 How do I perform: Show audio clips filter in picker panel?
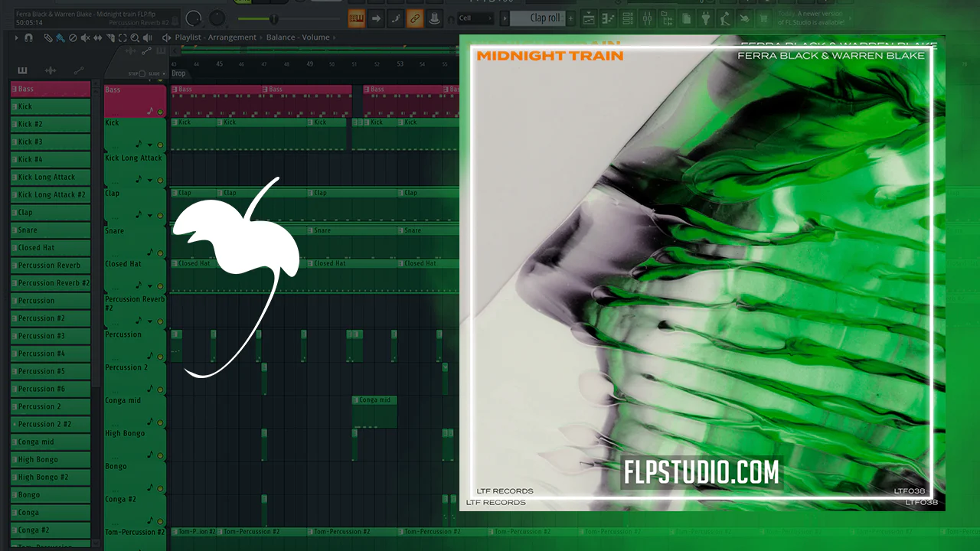tap(51, 70)
